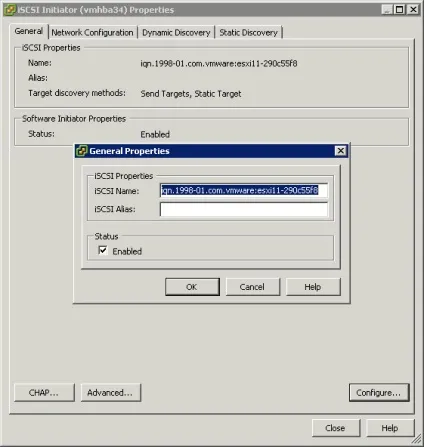Click the window resize grip corner
424x447 pixels.
click(417, 440)
